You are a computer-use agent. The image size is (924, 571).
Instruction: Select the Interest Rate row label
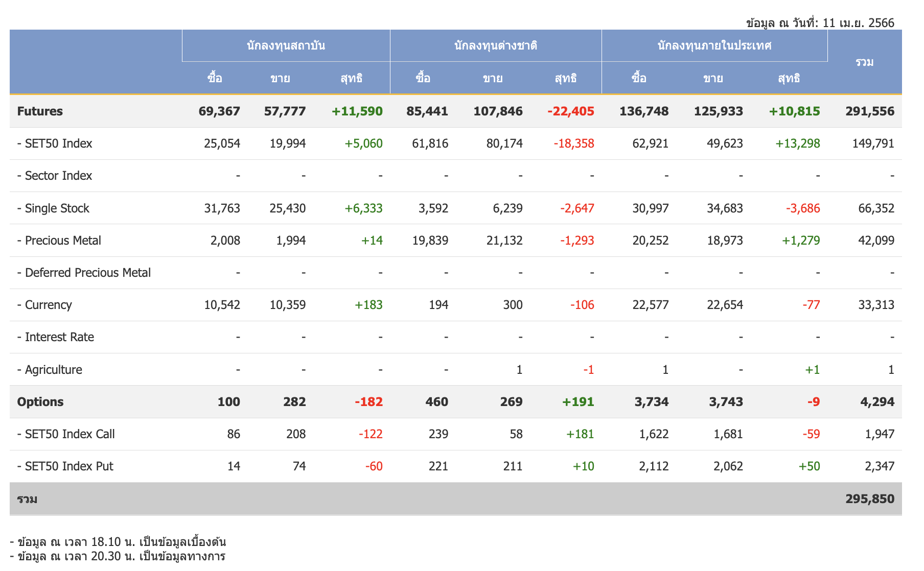[56, 337]
